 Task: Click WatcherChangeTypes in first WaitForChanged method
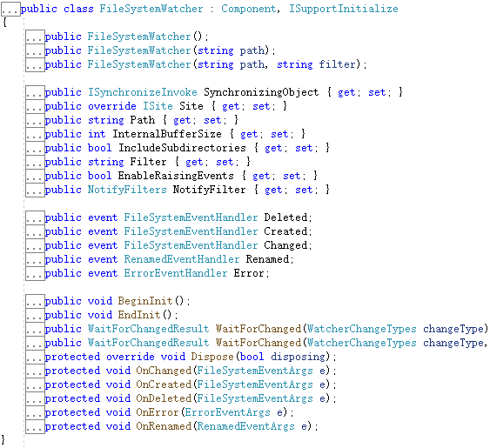[x=361, y=329]
